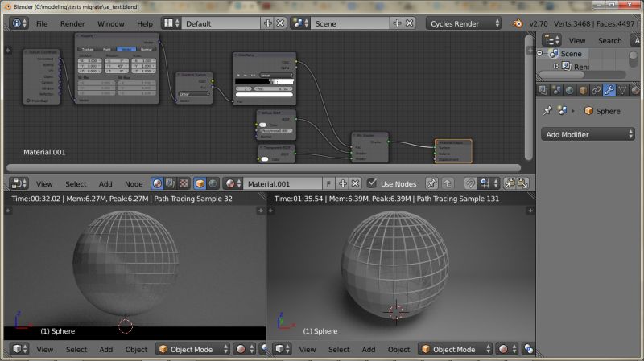Open the Object Data mesh tab
644x361 pixels.
(x=622, y=90)
